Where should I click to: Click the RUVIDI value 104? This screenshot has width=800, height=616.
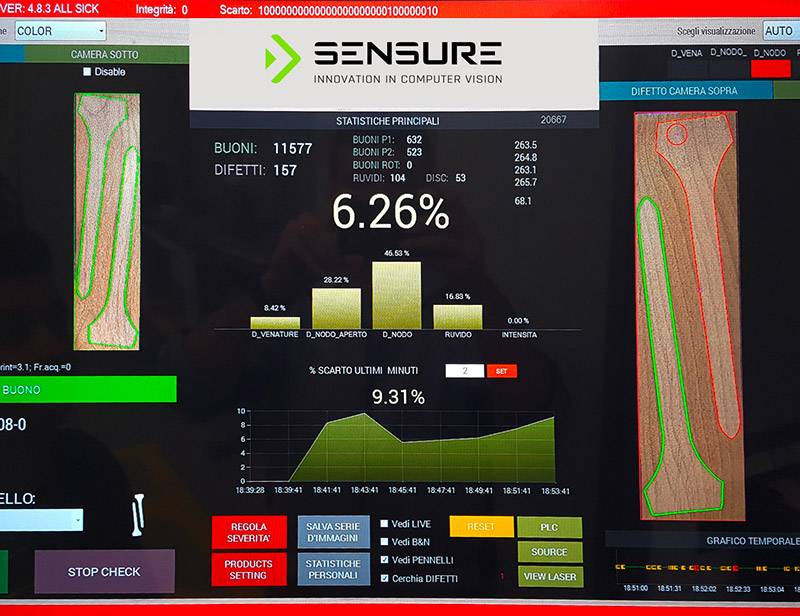click(397, 178)
